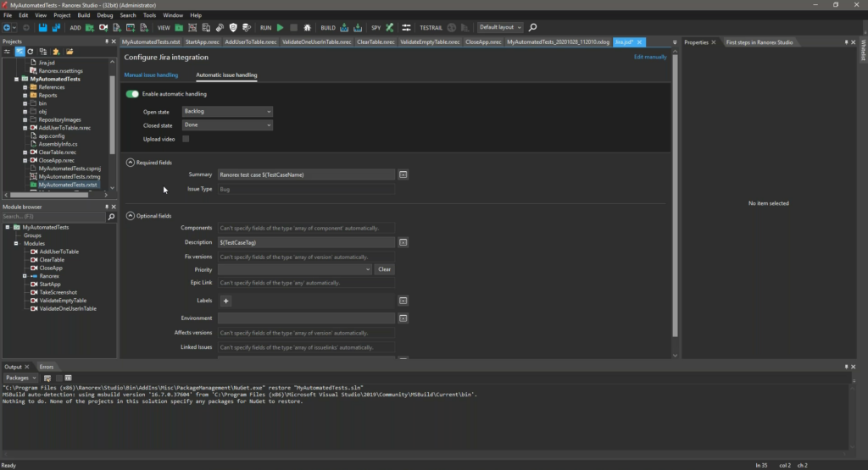Click the variable button next to Summary field
This screenshot has width=868, height=470.
pos(403,174)
